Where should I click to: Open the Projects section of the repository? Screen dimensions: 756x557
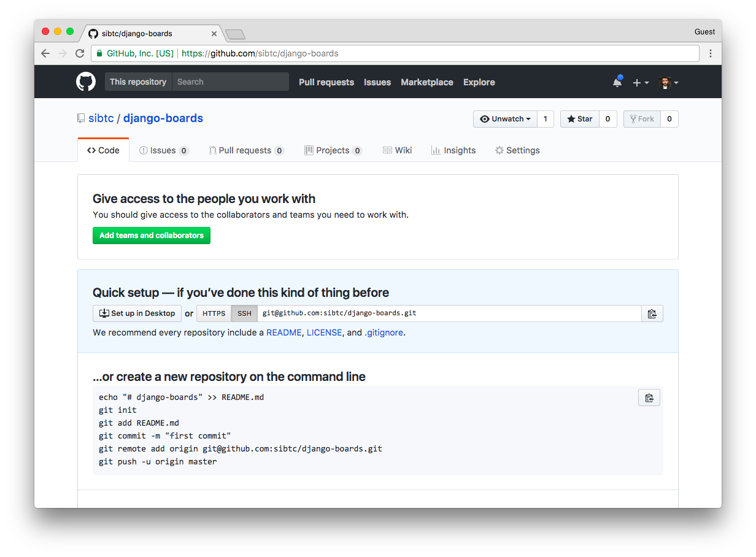pyautogui.click(x=333, y=150)
